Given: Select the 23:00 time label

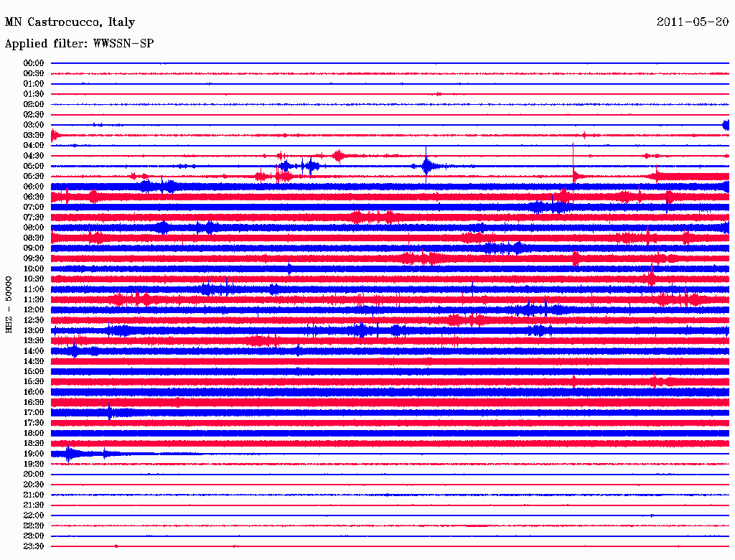Looking at the screenshot, I should 33,536.
